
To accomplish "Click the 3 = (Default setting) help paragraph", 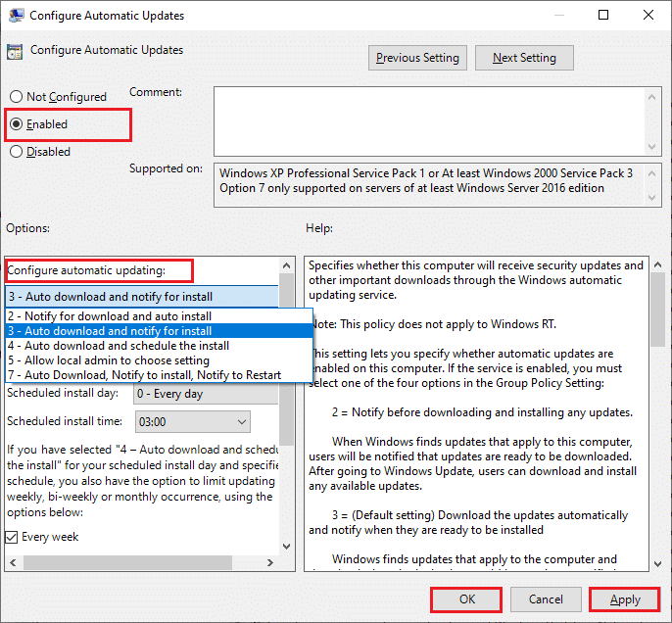I will (x=468, y=522).
